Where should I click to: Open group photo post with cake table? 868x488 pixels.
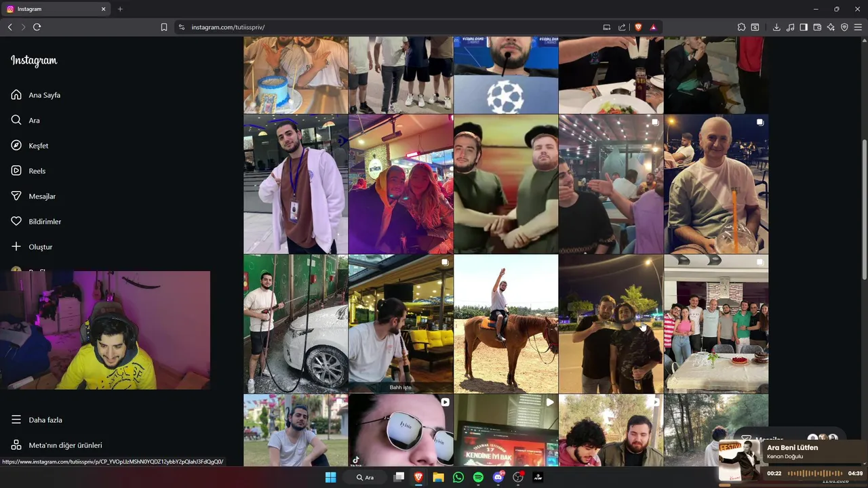[716, 324]
